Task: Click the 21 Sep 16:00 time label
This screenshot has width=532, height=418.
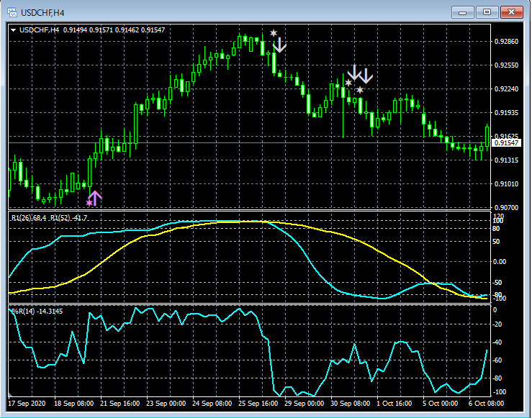Action: click(120, 404)
